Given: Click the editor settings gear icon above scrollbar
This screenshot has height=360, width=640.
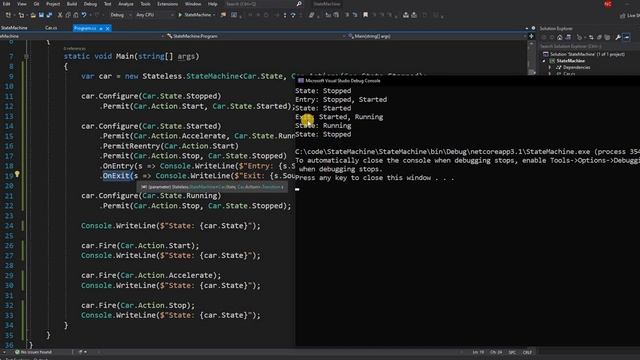Looking at the screenshot, I should pyautogui.click(x=533, y=28).
